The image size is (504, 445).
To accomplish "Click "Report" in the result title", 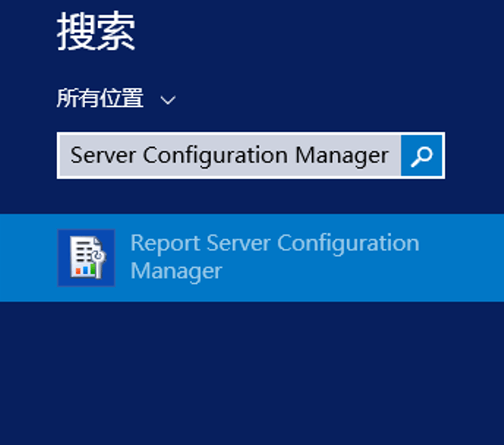I will 166,244.
